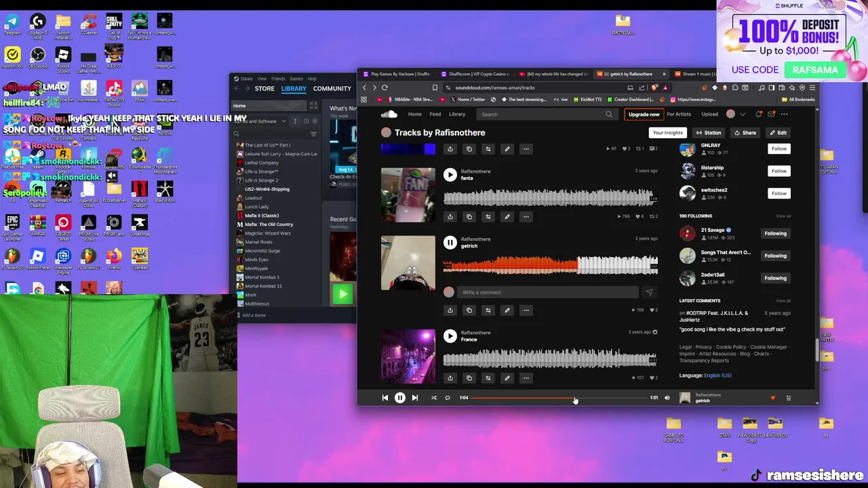Skip to next track in player bar

point(414,398)
